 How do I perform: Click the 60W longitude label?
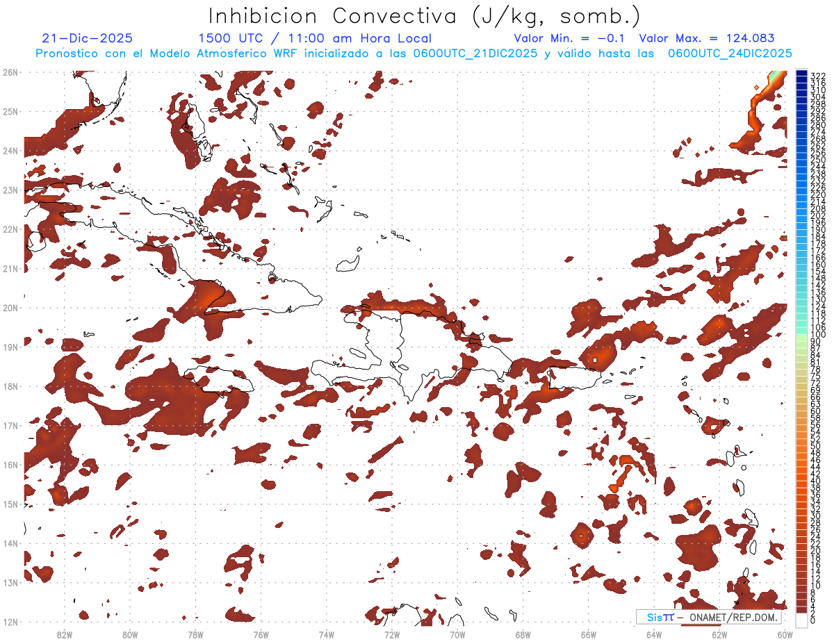click(785, 634)
